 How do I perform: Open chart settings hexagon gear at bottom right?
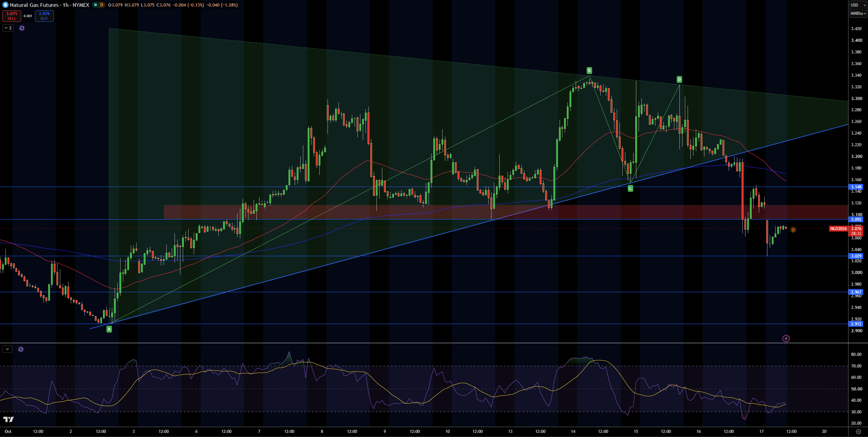pos(858,432)
